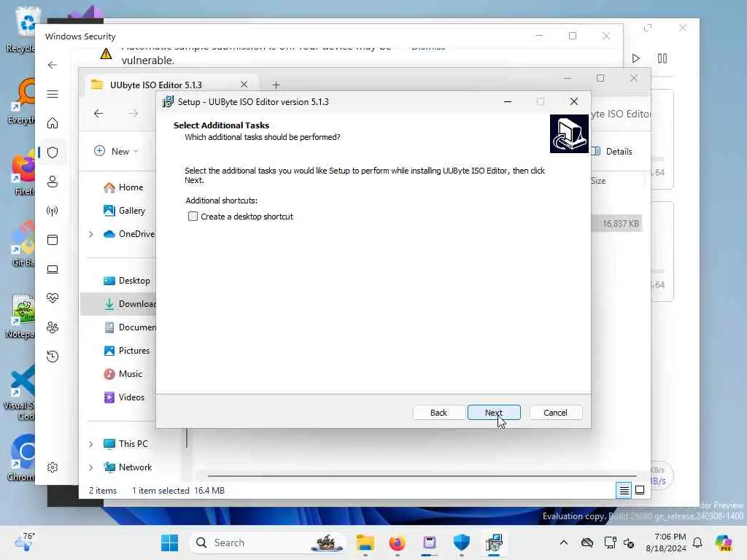The width and height of the screenshot is (747, 560).
Task: Click forward arrow in File Explorer
Action: (133, 113)
